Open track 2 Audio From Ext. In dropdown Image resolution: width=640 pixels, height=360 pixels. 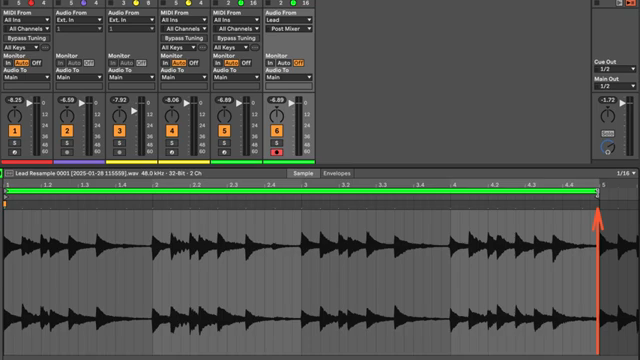click(79, 20)
